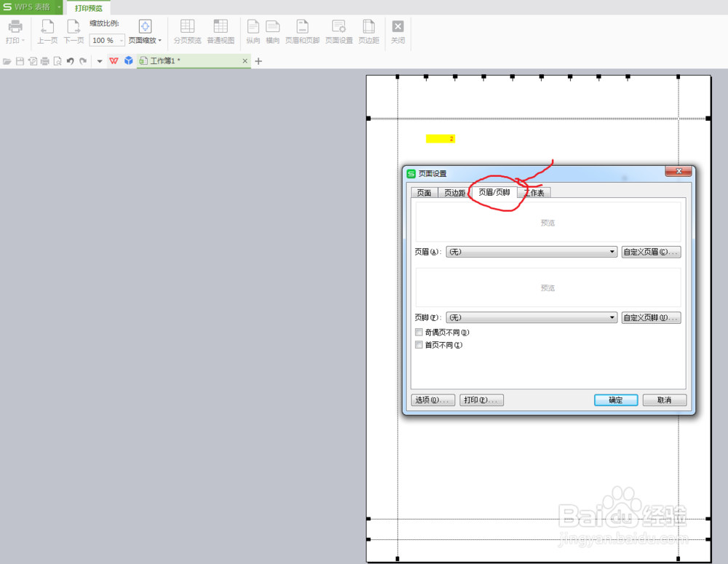Image resolution: width=728 pixels, height=564 pixels.
Task: Open page setup (页面设置) toolbar icon
Action: click(x=339, y=31)
